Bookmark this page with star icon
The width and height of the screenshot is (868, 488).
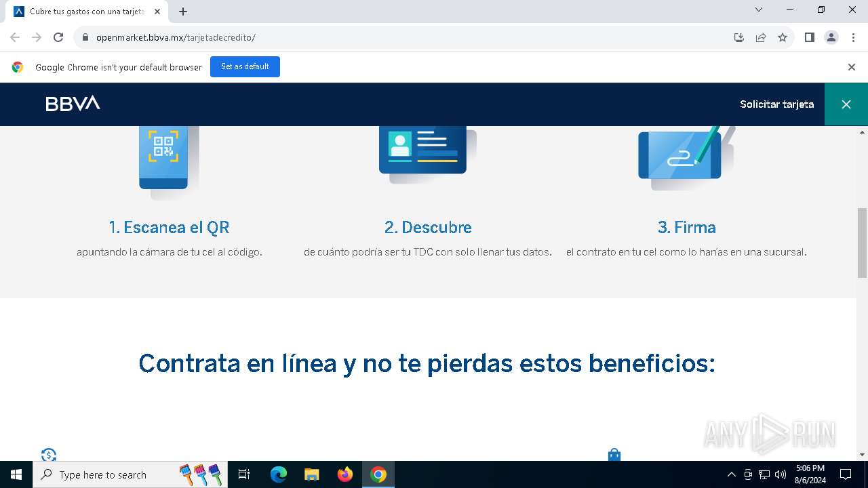pyautogui.click(x=783, y=37)
